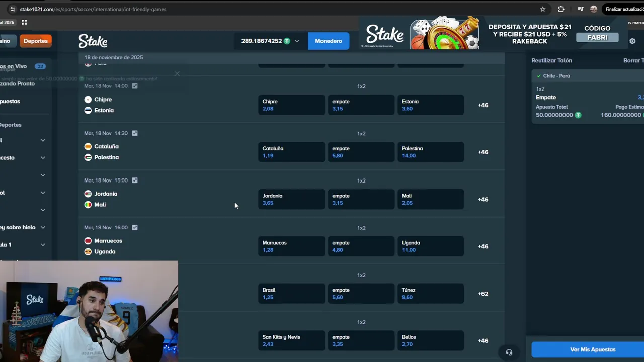Viewport: 644px width, 362px height.
Task: Click Finalizar actualización browser button
Action: pos(623,9)
